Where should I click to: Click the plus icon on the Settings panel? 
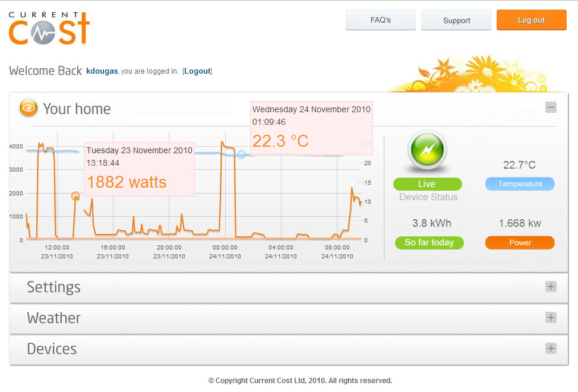[551, 286]
